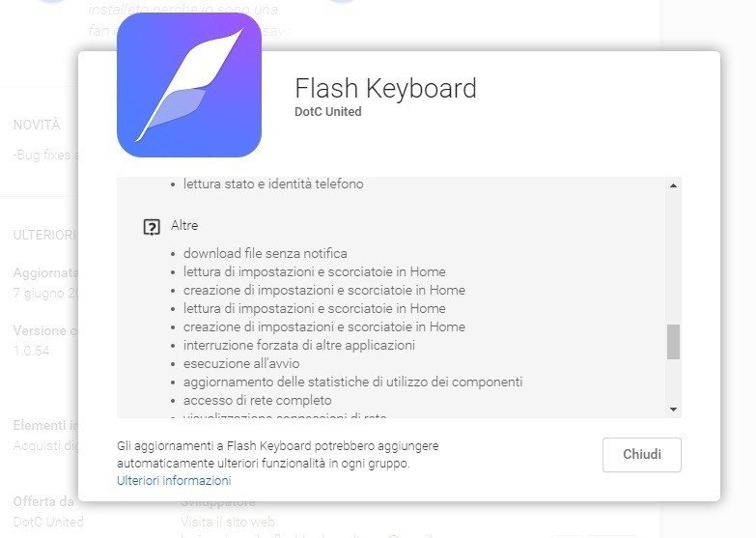Click the NOVITÀ section heading behind dialog
Viewport: 756px width, 538px height.
click(x=37, y=125)
